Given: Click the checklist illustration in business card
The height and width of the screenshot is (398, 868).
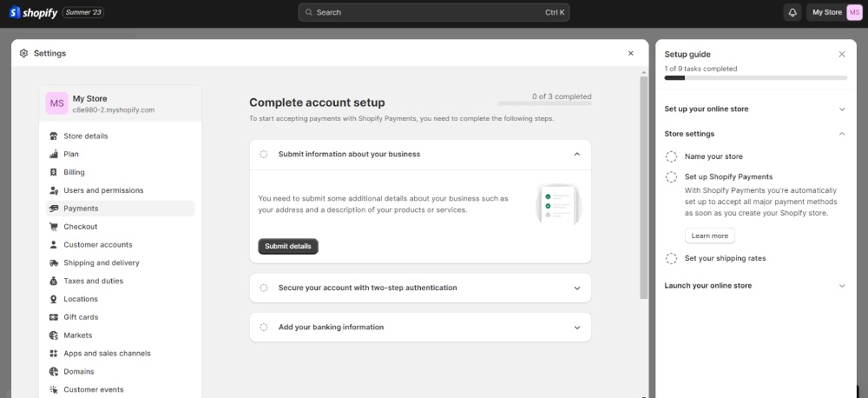Looking at the screenshot, I should pos(558,204).
